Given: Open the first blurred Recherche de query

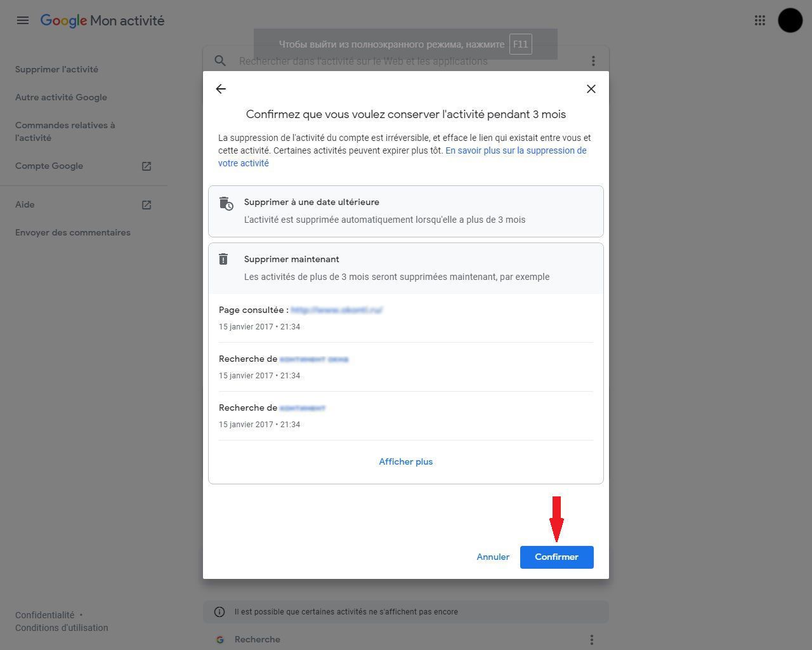Looking at the screenshot, I should coord(314,359).
